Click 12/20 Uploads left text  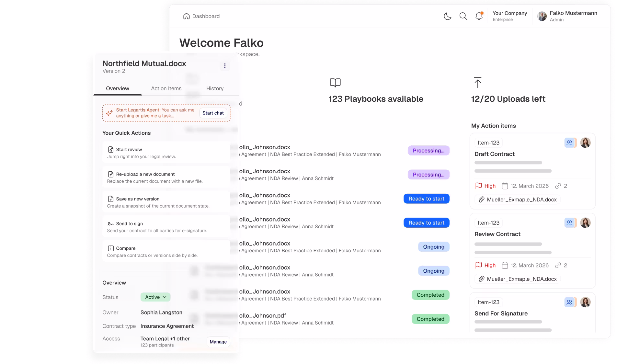click(x=508, y=99)
